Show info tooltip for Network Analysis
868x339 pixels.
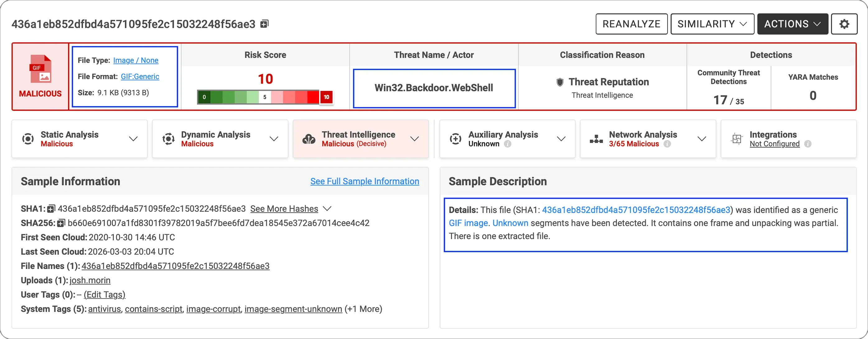667,144
